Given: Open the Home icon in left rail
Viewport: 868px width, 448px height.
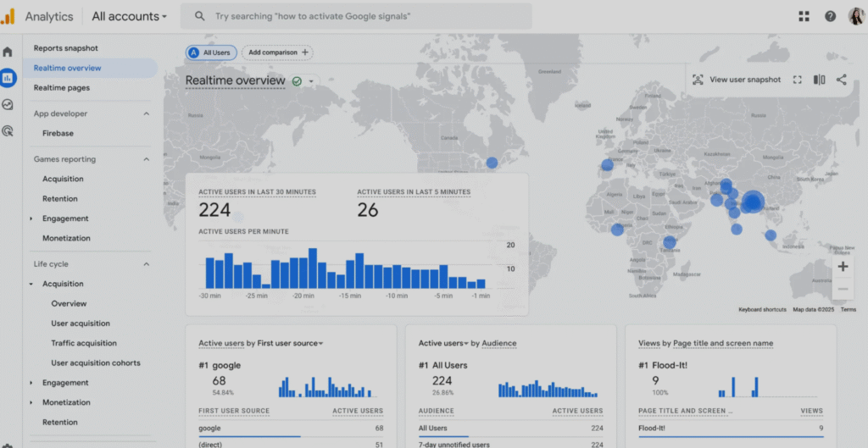Looking at the screenshot, I should pyautogui.click(x=8, y=52).
